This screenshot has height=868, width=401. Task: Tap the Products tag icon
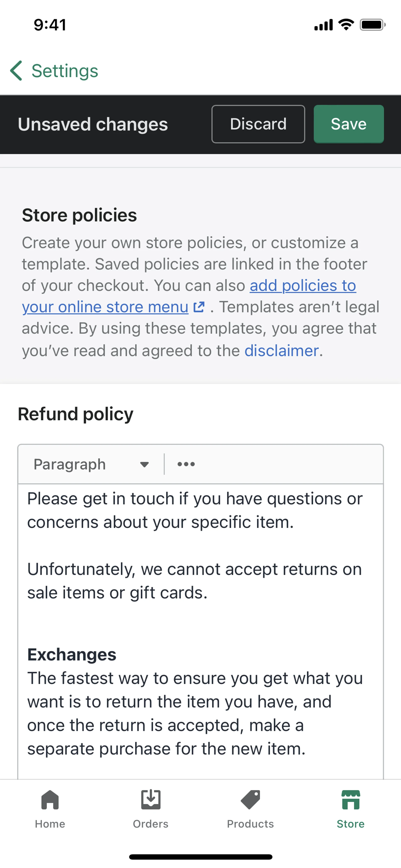click(x=250, y=799)
